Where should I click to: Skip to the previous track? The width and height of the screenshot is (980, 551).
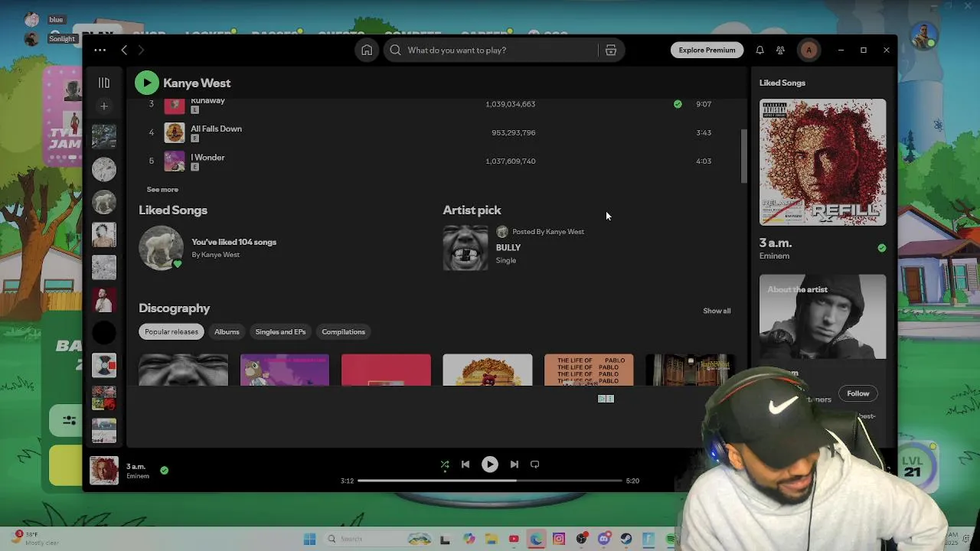[x=465, y=464]
